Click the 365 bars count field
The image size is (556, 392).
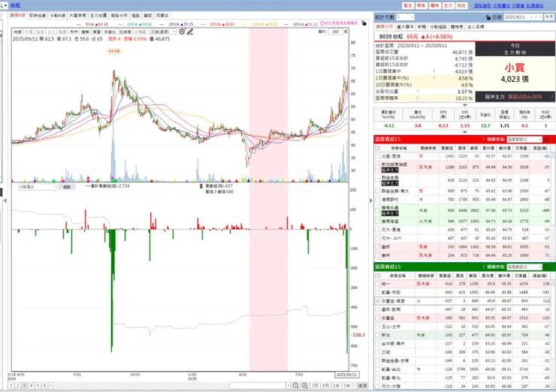[335, 32]
